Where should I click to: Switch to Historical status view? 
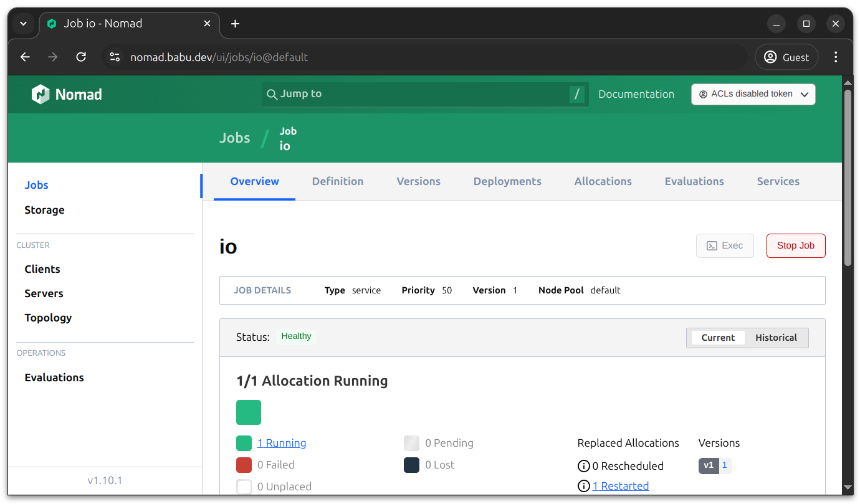click(776, 338)
